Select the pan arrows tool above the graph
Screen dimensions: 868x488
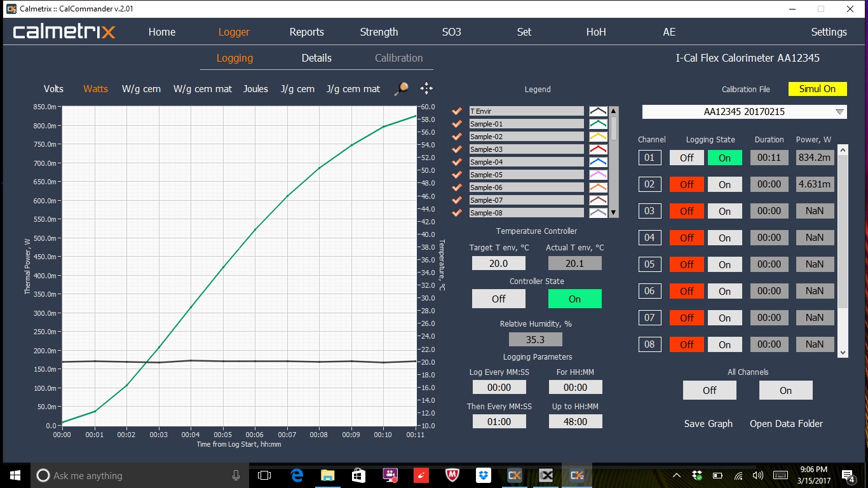click(426, 89)
